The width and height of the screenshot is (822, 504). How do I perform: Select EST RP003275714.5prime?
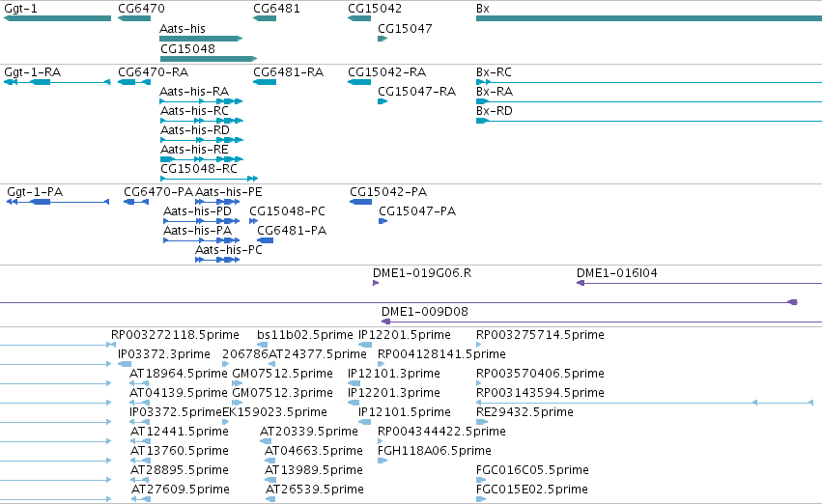click(x=540, y=335)
